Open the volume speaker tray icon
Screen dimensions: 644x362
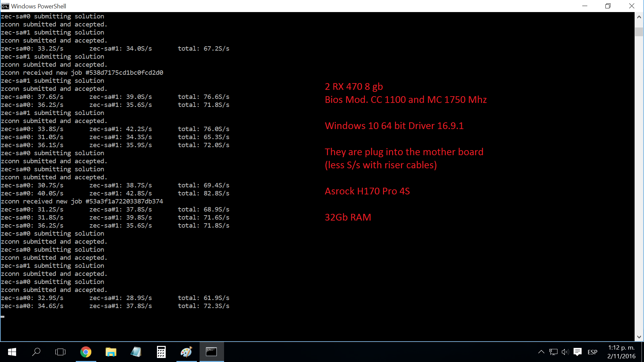565,352
